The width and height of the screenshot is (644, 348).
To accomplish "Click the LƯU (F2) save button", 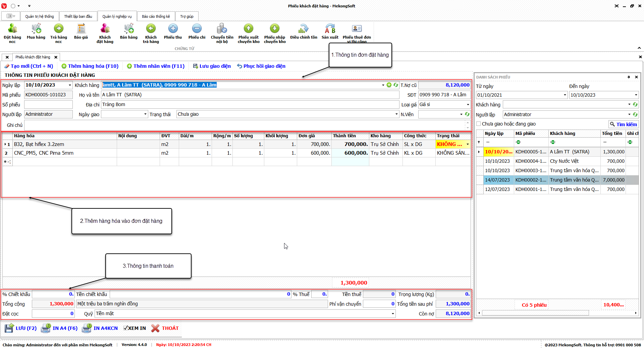I will [21, 328].
